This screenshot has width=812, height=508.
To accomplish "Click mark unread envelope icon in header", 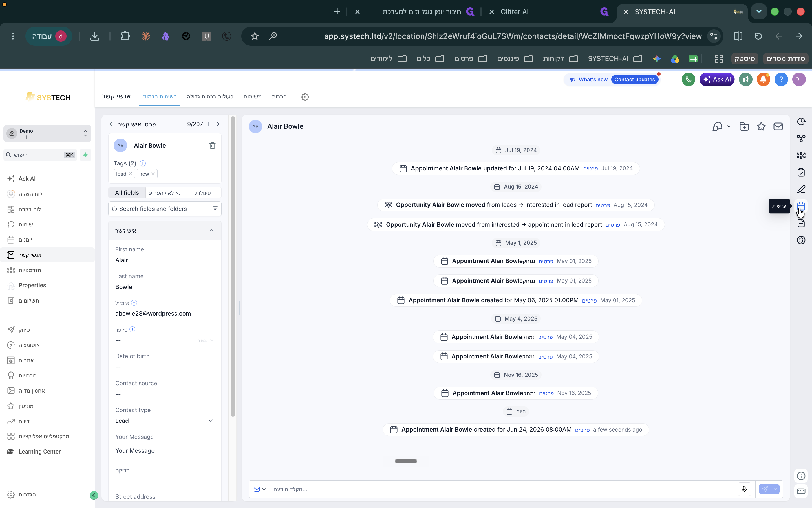I will tap(778, 126).
